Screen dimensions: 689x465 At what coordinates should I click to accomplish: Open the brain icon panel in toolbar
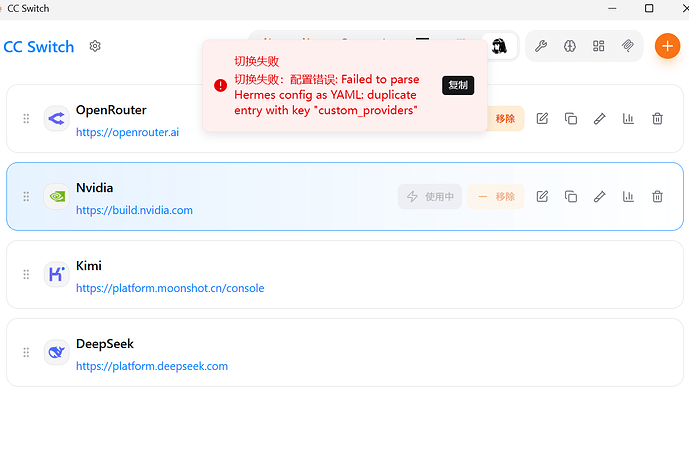(x=570, y=46)
